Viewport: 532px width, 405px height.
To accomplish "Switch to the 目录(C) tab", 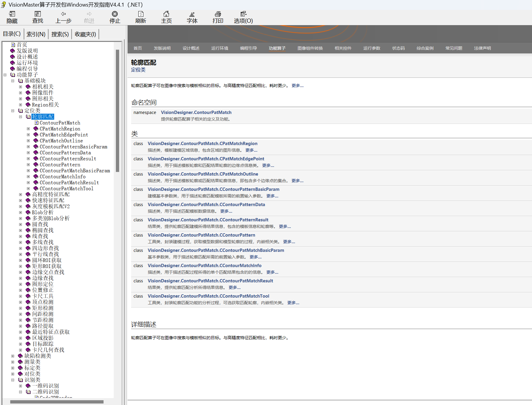I will tap(12, 34).
